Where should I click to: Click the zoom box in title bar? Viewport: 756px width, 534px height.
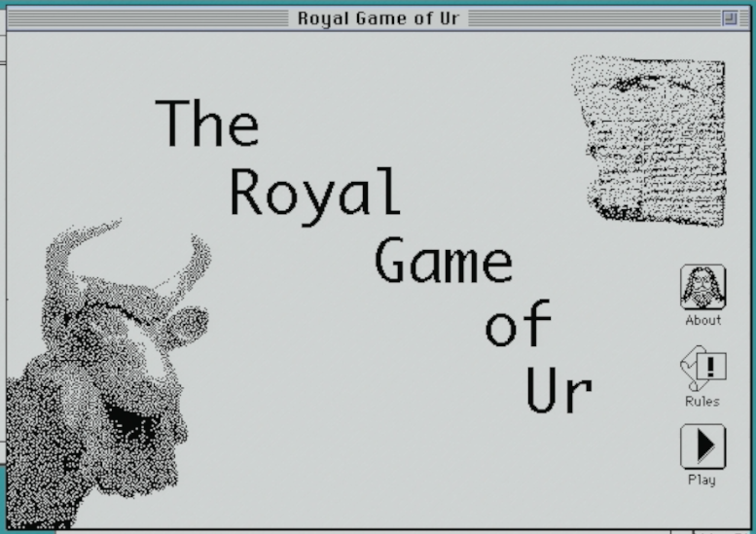coord(730,18)
